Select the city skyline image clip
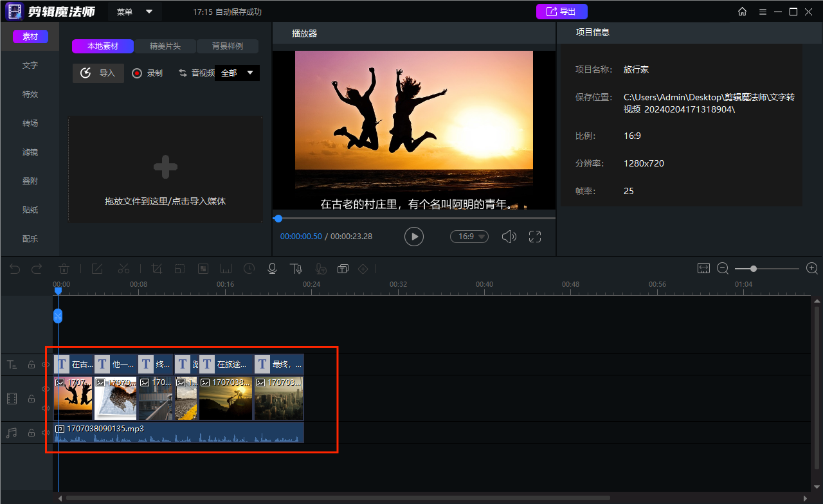This screenshot has width=823, height=504. 279,398
